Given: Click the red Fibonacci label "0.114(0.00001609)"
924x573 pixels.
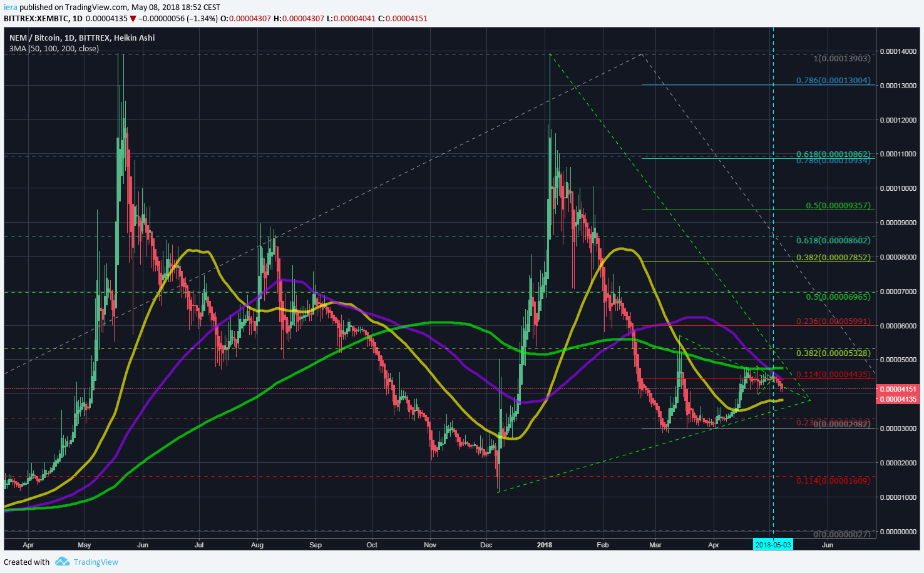Looking at the screenshot, I should [833, 480].
